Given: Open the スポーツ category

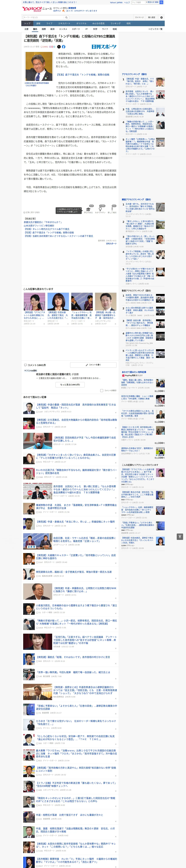Looking at the screenshot, I should pyautogui.click(x=76, y=29).
